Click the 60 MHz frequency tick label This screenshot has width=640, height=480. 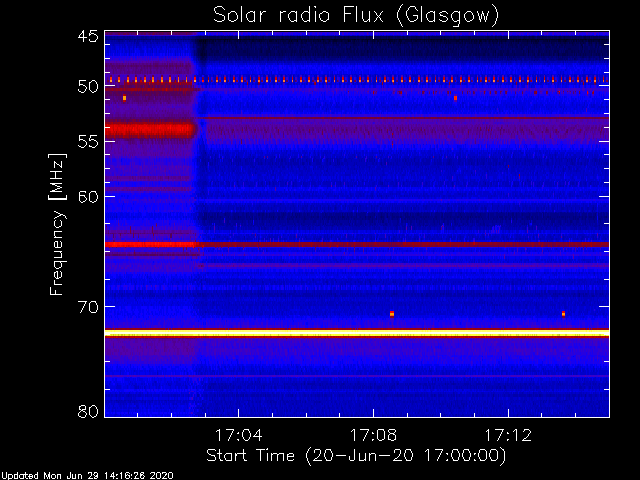coord(88,197)
